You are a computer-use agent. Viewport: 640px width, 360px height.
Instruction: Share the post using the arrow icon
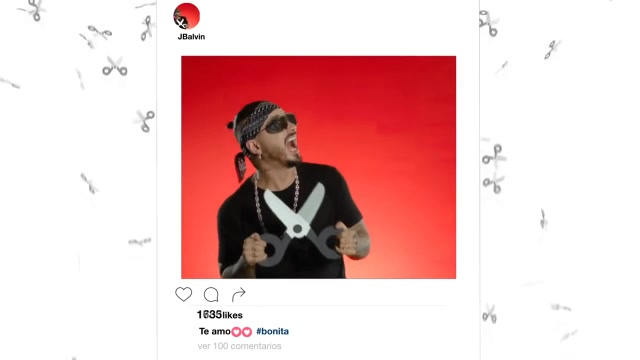pos(239,294)
